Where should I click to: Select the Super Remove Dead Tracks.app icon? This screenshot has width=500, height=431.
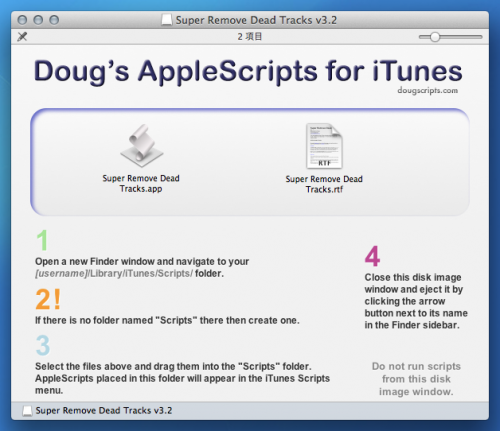click(x=142, y=146)
